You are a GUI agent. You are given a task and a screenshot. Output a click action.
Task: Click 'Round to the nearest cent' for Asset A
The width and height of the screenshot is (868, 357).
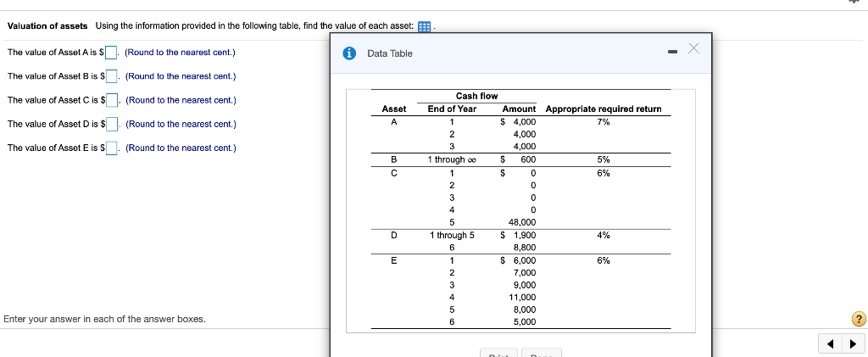[x=180, y=53]
